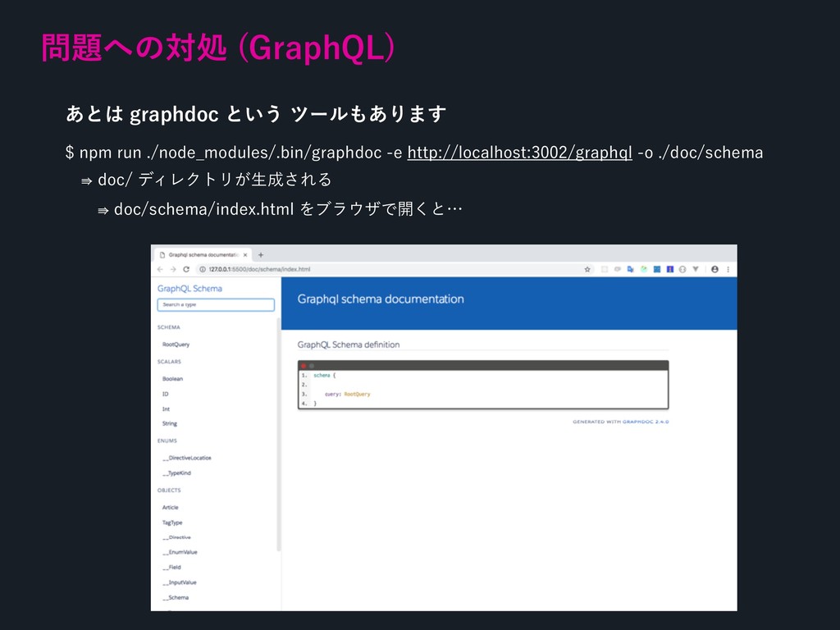Screen dimensions: 840x630
Task: Open the Chrome three-dot menu
Action: 728,269
